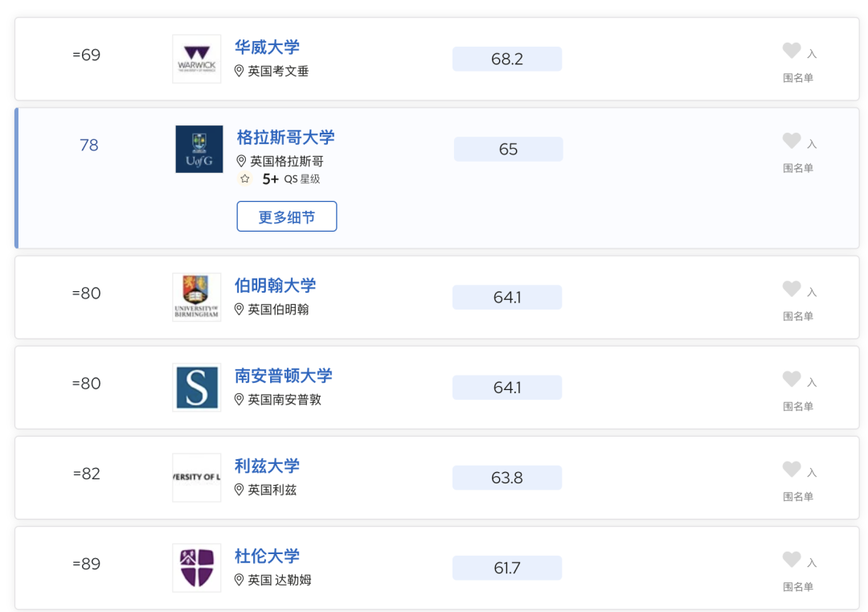This screenshot has height=612, width=868.
Task: Click the University of Leeds logo
Action: tap(197, 478)
